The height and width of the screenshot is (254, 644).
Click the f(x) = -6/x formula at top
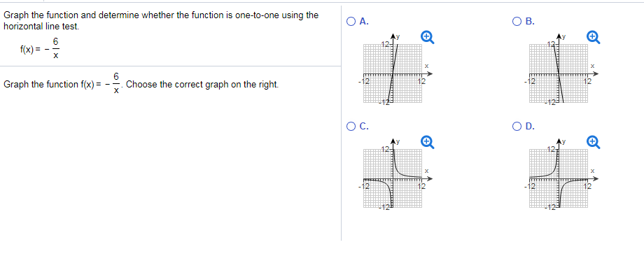[x=41, y=49]
